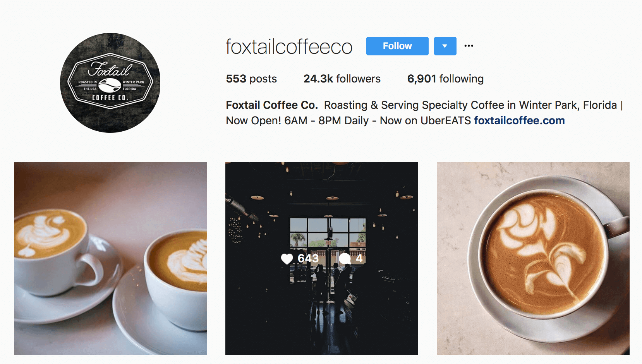Open the two latte cups photo
642x364 pixels.
pyautogui.click(x=110, y=258)
